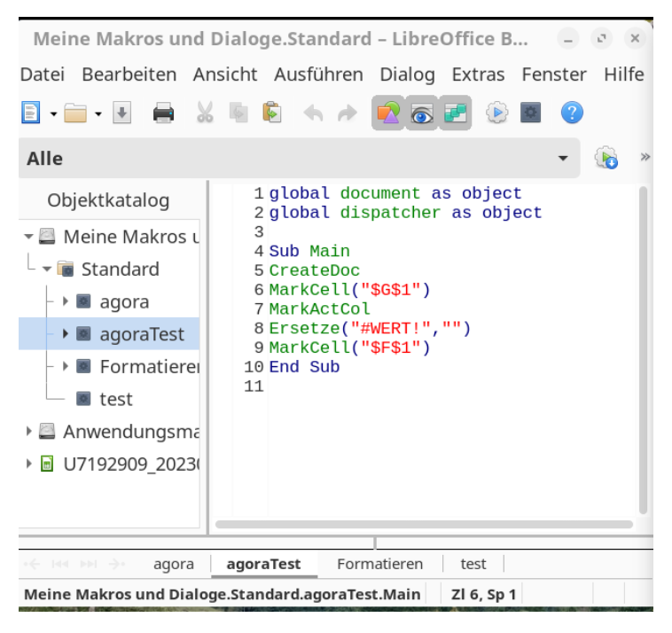Open the Datei menu
672x633 pixels.
point(43,74)
